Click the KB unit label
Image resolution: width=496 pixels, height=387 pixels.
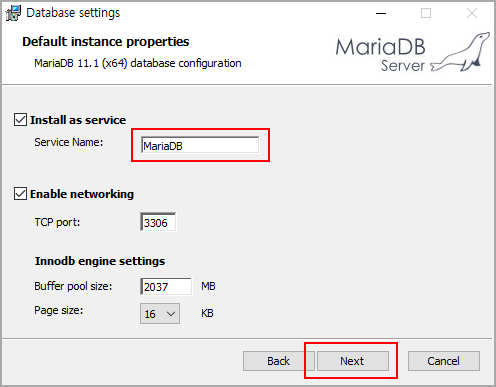207,313
